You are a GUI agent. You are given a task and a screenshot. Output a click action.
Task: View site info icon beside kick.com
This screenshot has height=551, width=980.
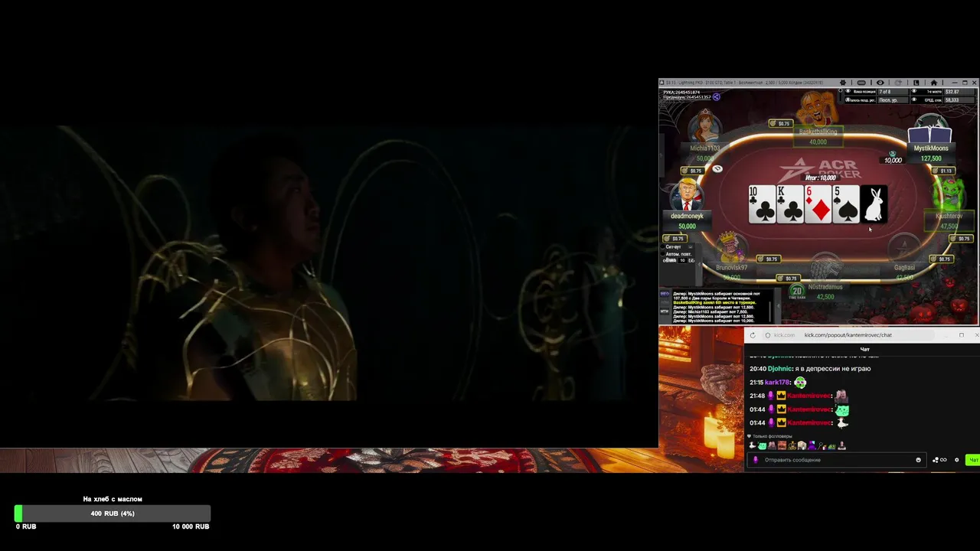tap(768, 335)
